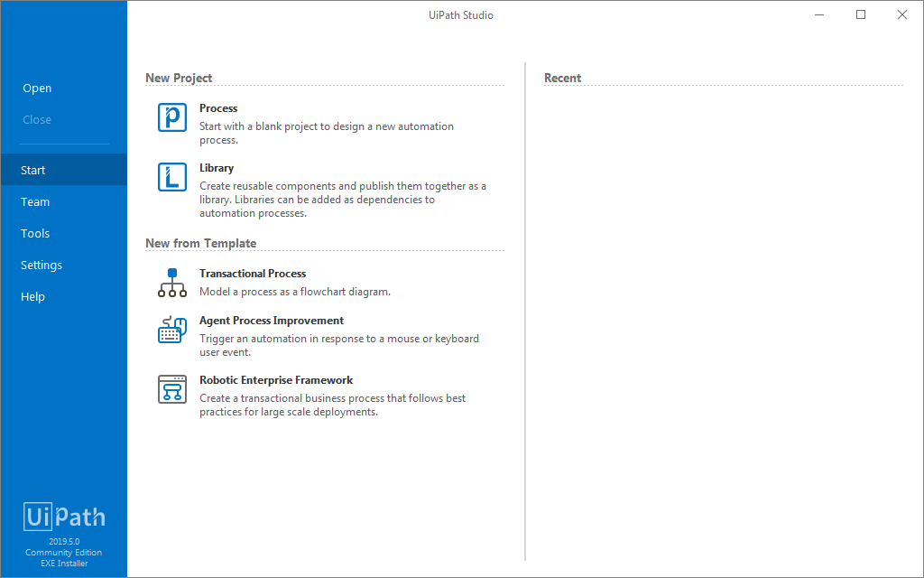Create a new Library project
This screenshot has height=578, width=924.
pyautogui.click(x=217, y=167)
